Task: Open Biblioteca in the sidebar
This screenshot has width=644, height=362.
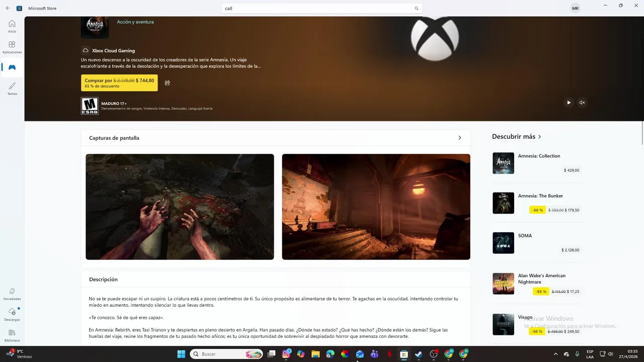Action: (12, 335)
